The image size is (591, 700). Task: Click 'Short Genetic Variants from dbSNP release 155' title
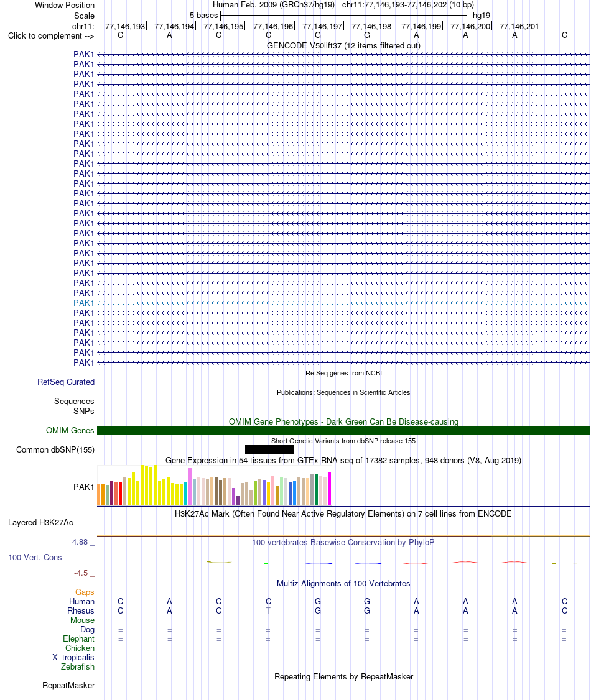click(343, 441)
